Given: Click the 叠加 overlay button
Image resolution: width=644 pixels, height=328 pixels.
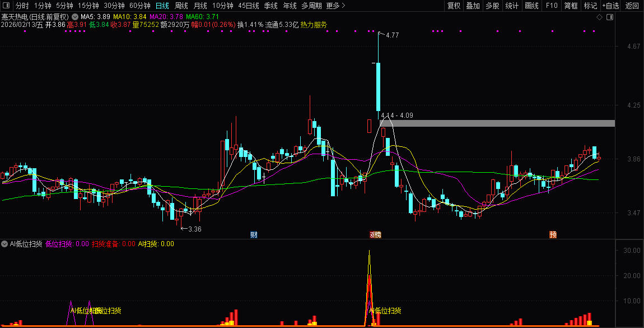Looking at the screenshot, I should (x=473, y=6).
